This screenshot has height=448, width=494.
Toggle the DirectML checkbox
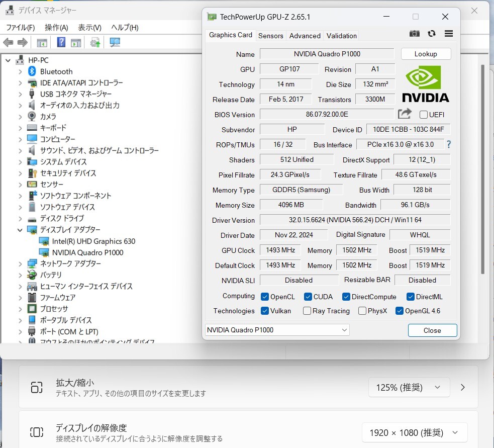pyautogui.click(x=410, y=297)
